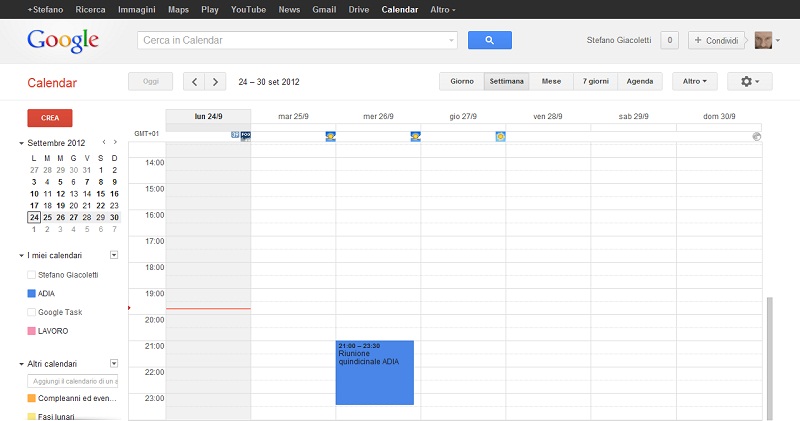
Task: Click the calendar day icon on Monday 24/9
Action: click(x=235, y=135)
